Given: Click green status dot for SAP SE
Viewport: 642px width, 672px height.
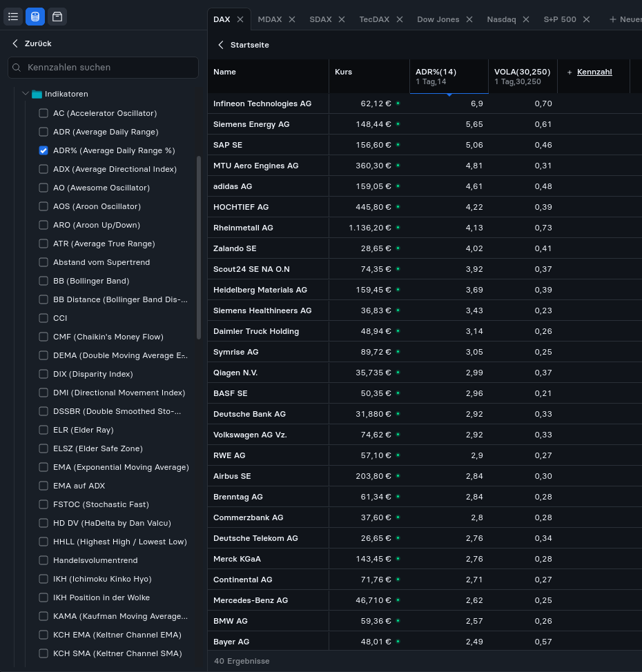Looking at the screenshot, I should (398, 145).
